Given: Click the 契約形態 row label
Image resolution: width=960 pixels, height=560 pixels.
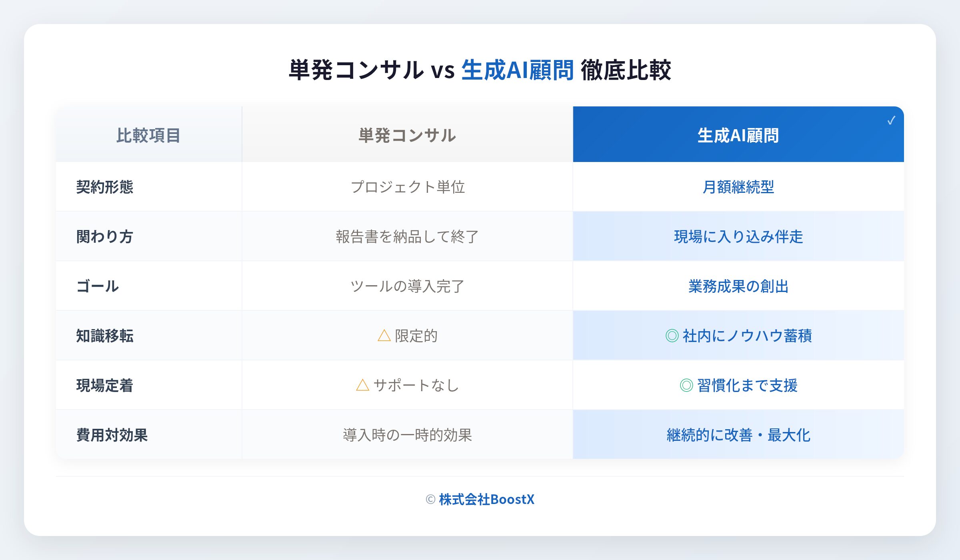Looking at the screenshot, I should (x=105, y=187).
